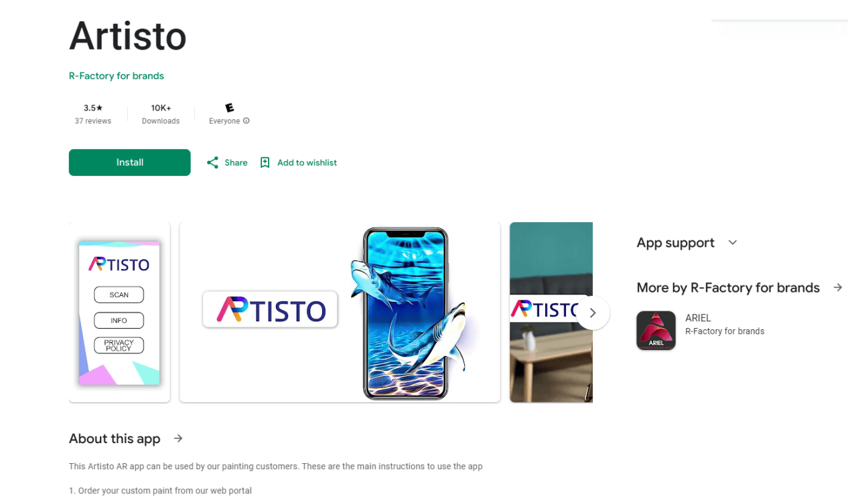
Task: Click the Everyone content rating E icon
Action: tap(229, 108)
